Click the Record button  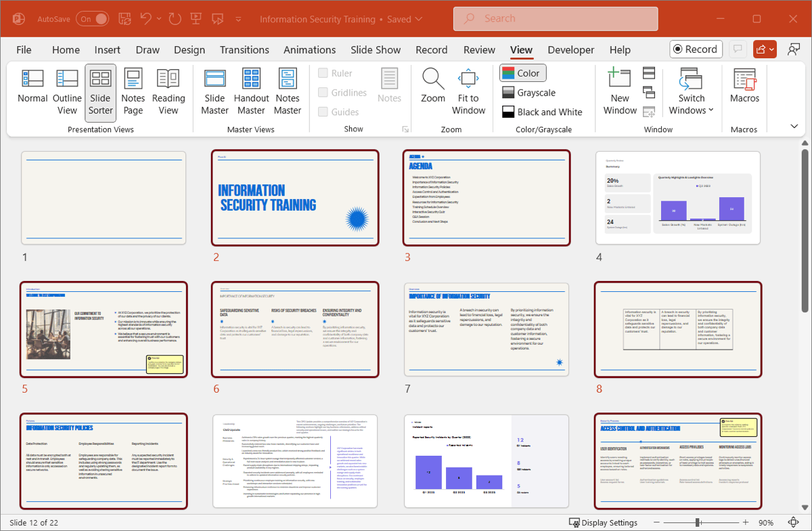click(x=695, y=49)
